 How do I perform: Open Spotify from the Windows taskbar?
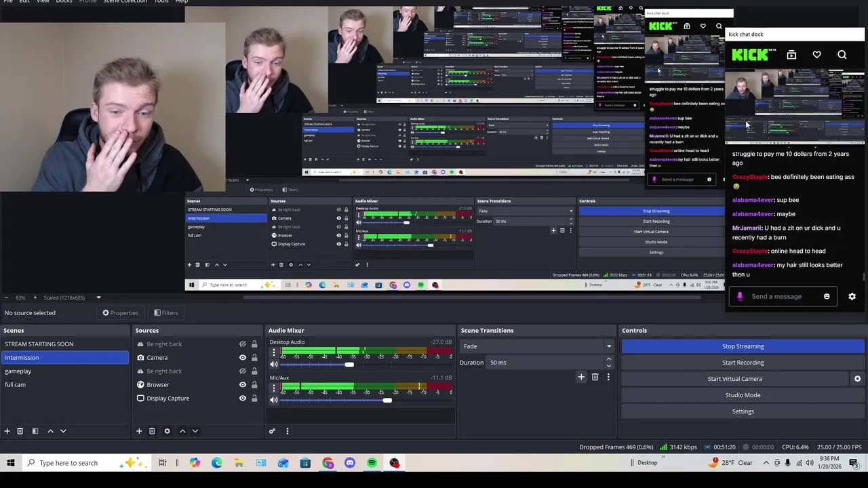372,463
